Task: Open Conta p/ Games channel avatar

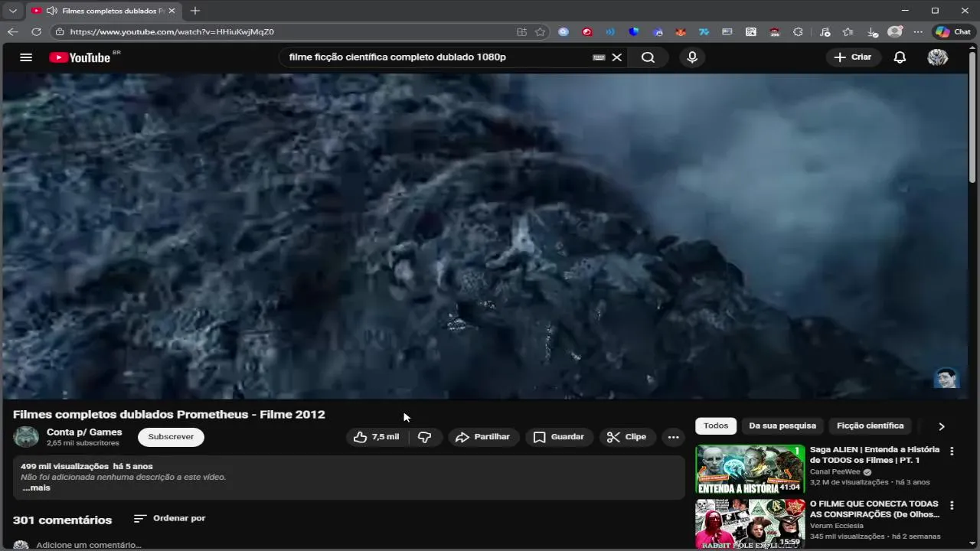Action: click(x=26, y=437)
